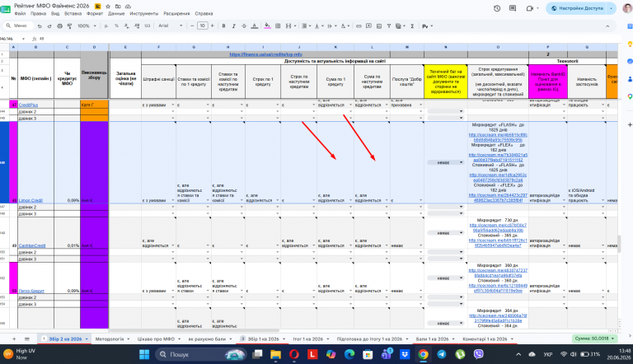Activate the paint format roller tool
This screenshot has width=633, height=364.
coord(69,26)
